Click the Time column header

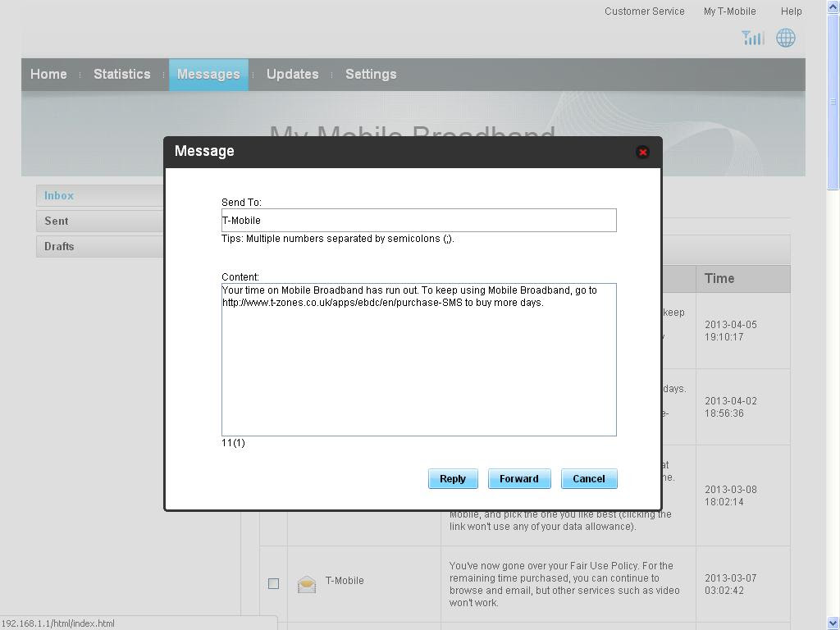click(742, 279)
